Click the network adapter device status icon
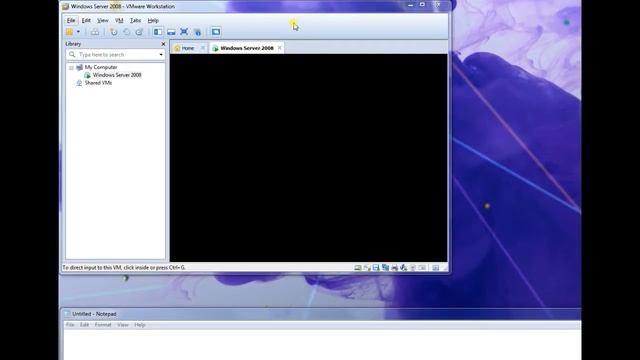The width and height of the screenshot is (640, 360). [x=385, y=268]
